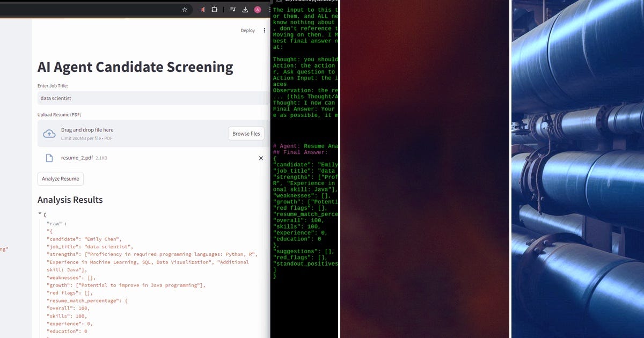This screenshot has width=644, height=338.
Task: Click the pink browser profile avatar
Action: pos(257,9)
